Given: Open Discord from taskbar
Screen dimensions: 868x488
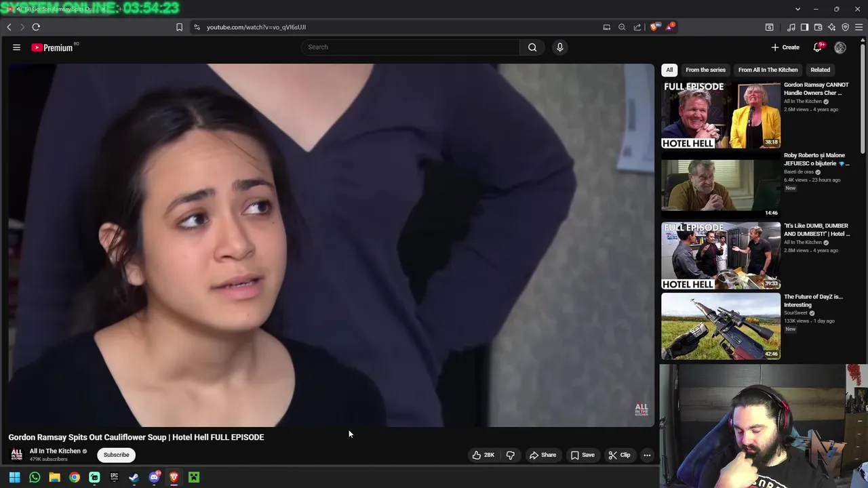Looking at the screenshot, I should tap(154, 478).
